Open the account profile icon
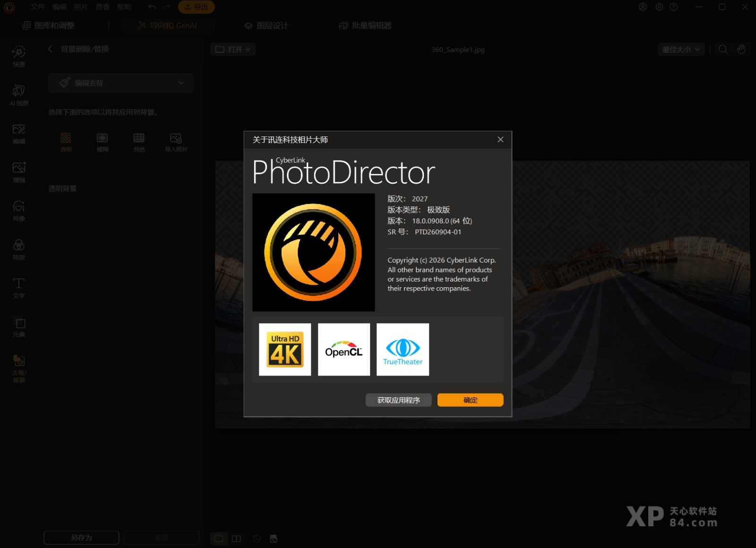The height and width of the screenshot is (548, 756). (x=643, y=7)
